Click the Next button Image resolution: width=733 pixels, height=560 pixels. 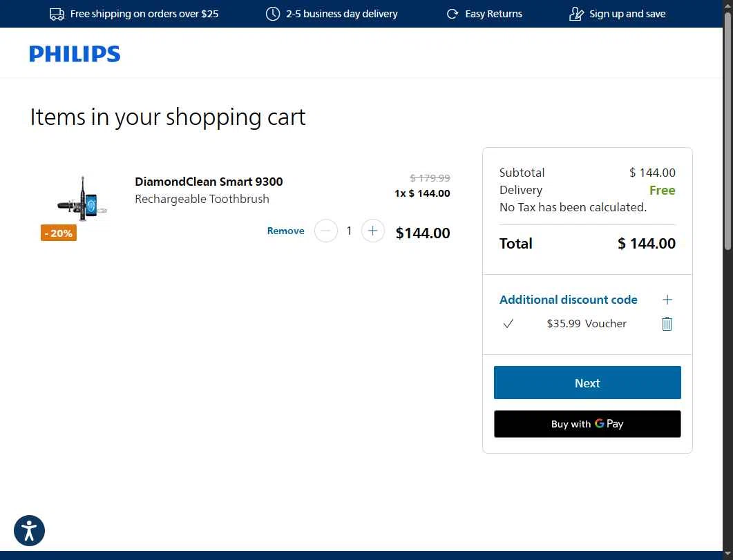click(587, 383)
